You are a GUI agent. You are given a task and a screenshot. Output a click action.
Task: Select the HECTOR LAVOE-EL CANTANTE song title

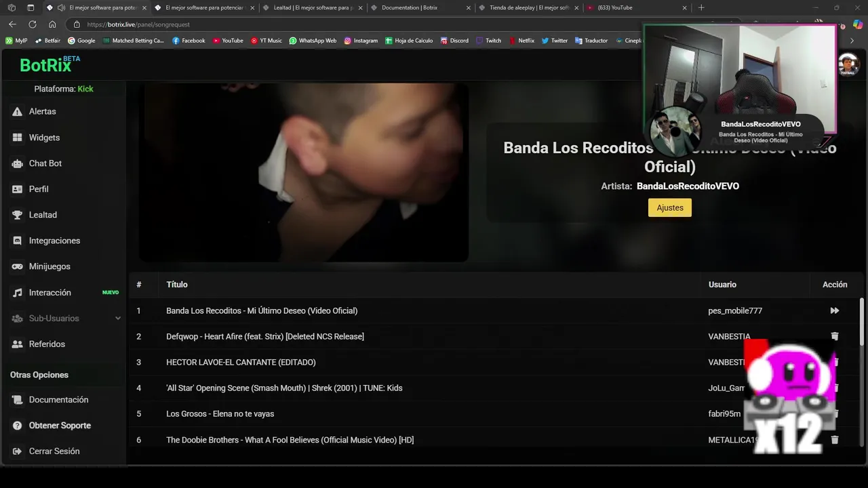click(x=241, y=363)
